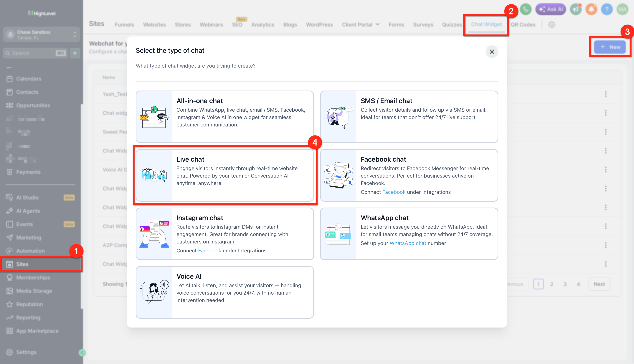Open Sites in the sidebar
634x364 pixels.
tap(41, 264)
